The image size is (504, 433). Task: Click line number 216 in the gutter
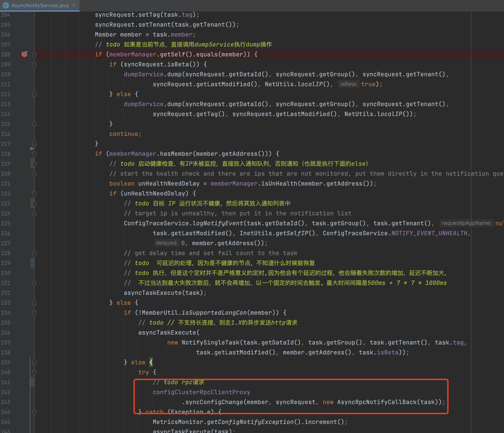pos(6,134)
